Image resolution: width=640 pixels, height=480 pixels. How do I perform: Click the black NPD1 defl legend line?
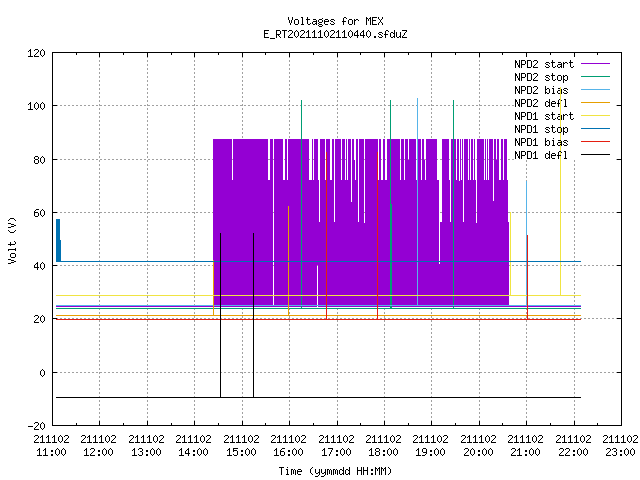pyautogui.click(x=595, y=155)
